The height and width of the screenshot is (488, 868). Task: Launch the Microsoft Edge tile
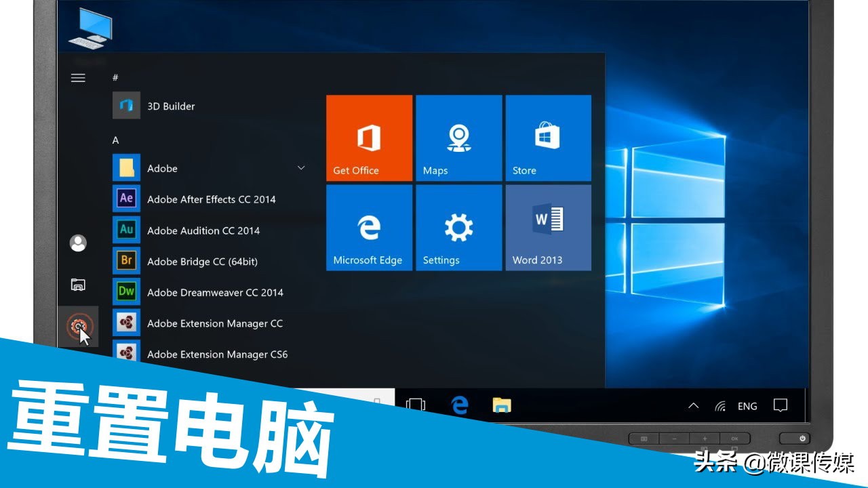point(370,228)
